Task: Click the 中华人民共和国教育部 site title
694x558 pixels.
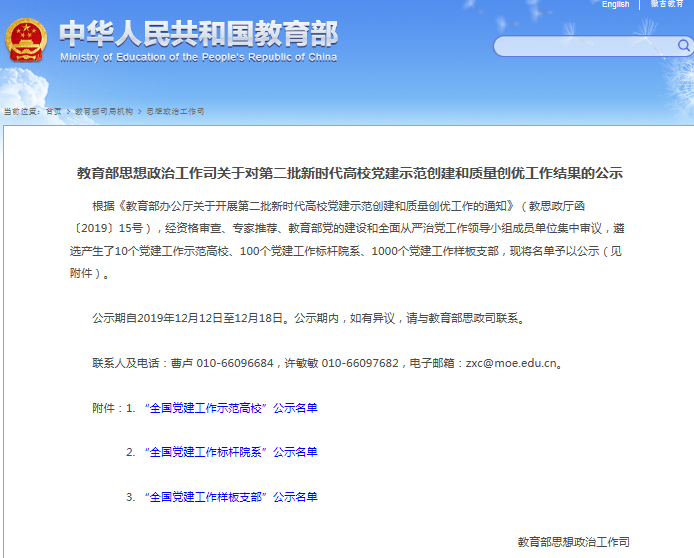Action: coord(198,33)
